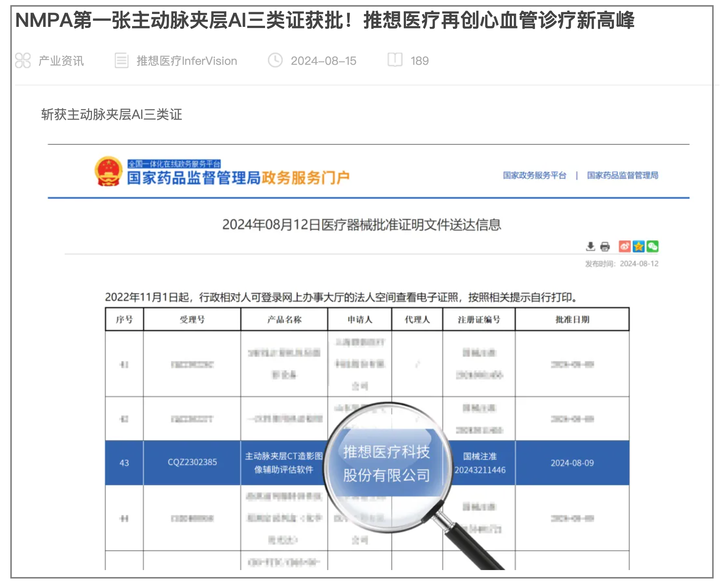Click the 全国一体化在线政务服务平台 label
Viewport: 728px width, 587px height.
tap(174, 164)
